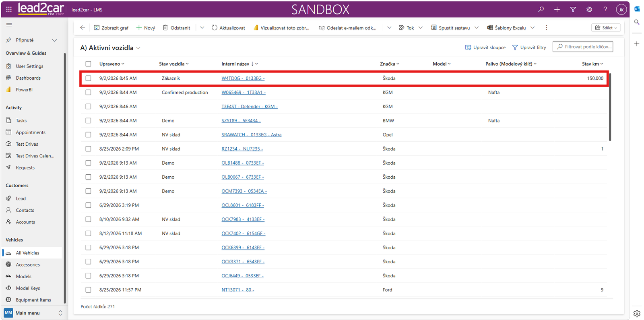644x320 pixels.
Task: Open the settings gear in header
Action: (589, 9)
